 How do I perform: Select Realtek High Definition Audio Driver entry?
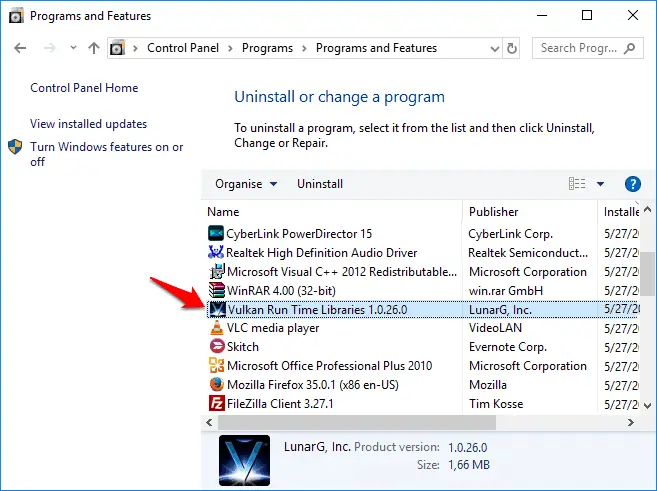tap(322, 253)
